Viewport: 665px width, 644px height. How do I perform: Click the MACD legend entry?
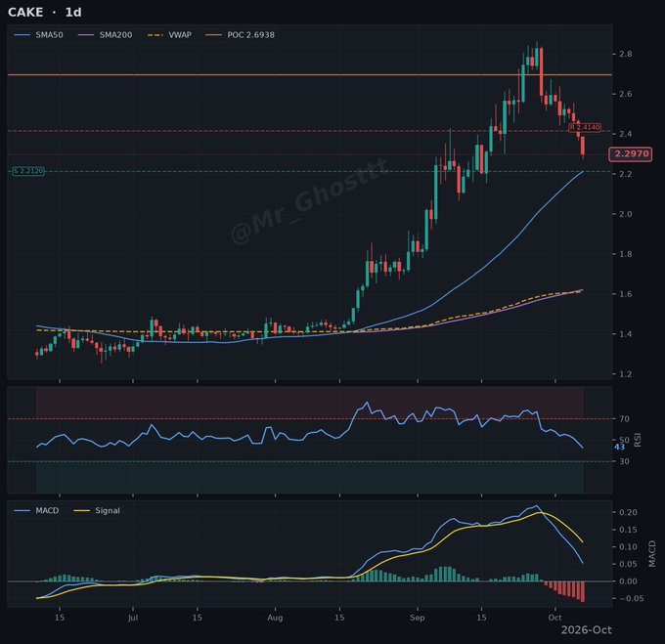(36, 510)
